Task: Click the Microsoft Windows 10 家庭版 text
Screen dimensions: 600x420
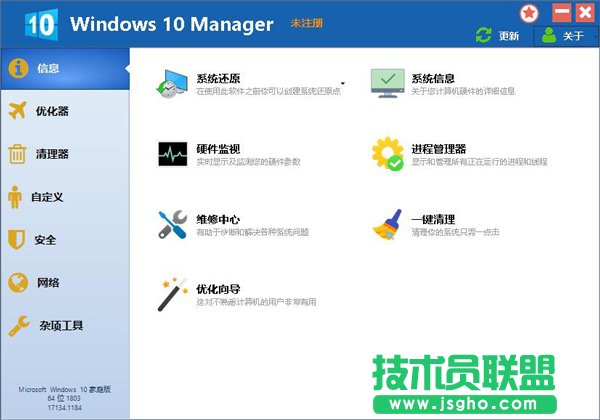Action: pos(65,389)
